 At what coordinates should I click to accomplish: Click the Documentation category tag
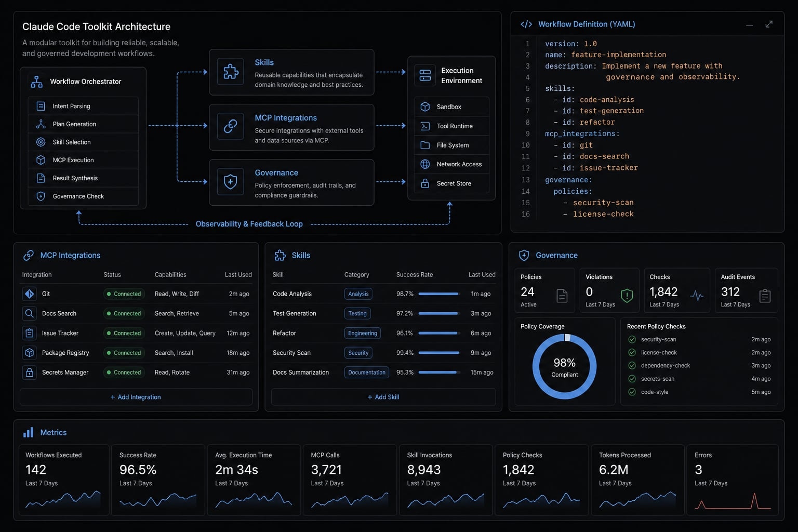(x=367, y=373)
